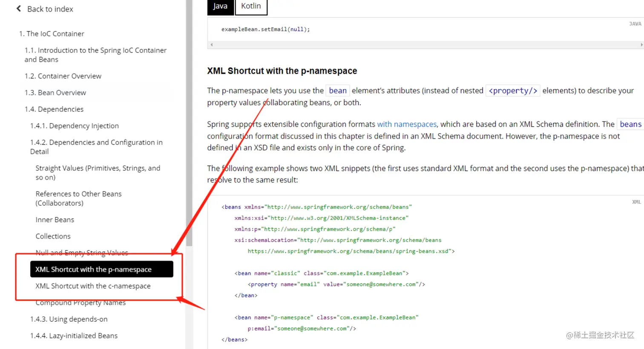Go to 1.1 Introduction to Spring IoC Container
This screenshot has height=349, width=644.
tap(95, 55)
